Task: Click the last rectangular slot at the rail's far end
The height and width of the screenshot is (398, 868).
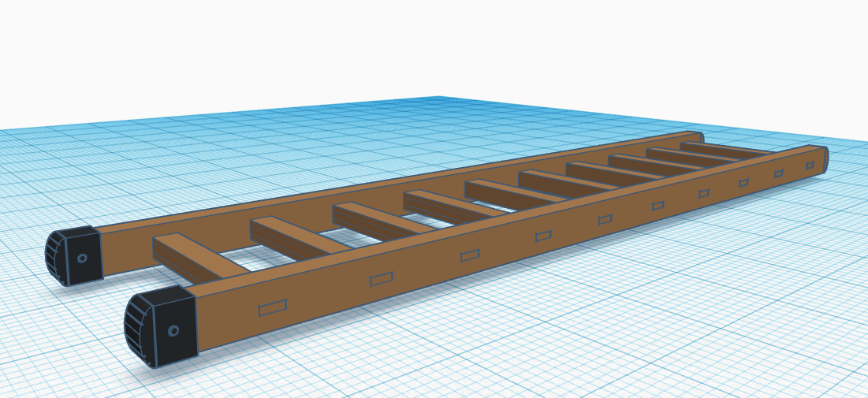Action: coord(809,166)
